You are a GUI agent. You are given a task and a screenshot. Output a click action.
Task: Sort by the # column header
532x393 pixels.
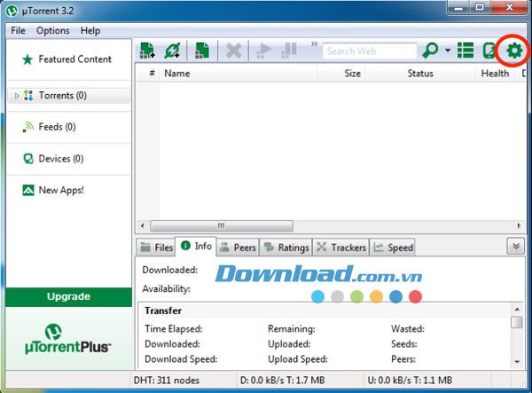pyautogui.click(x=152, y=73)
